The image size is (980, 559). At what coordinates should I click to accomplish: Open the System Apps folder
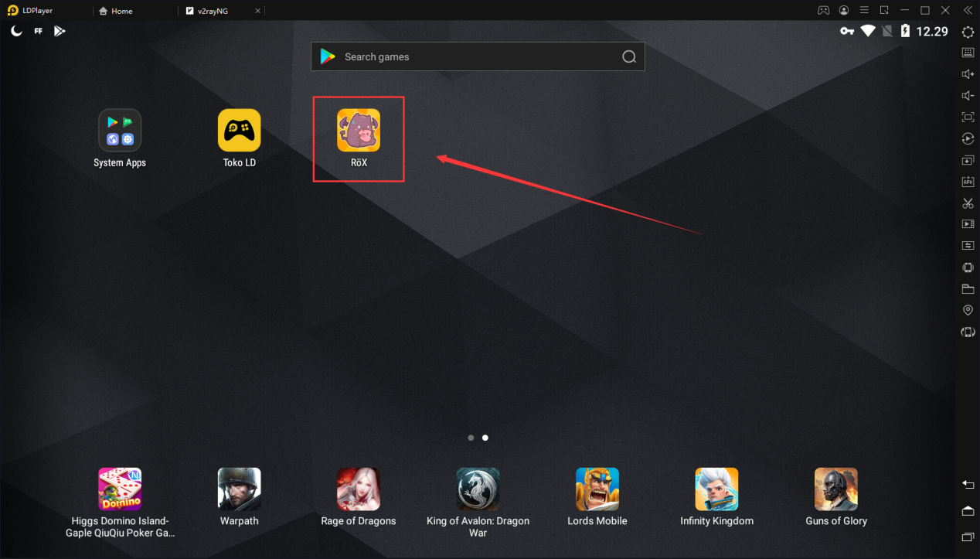[120, 131]
